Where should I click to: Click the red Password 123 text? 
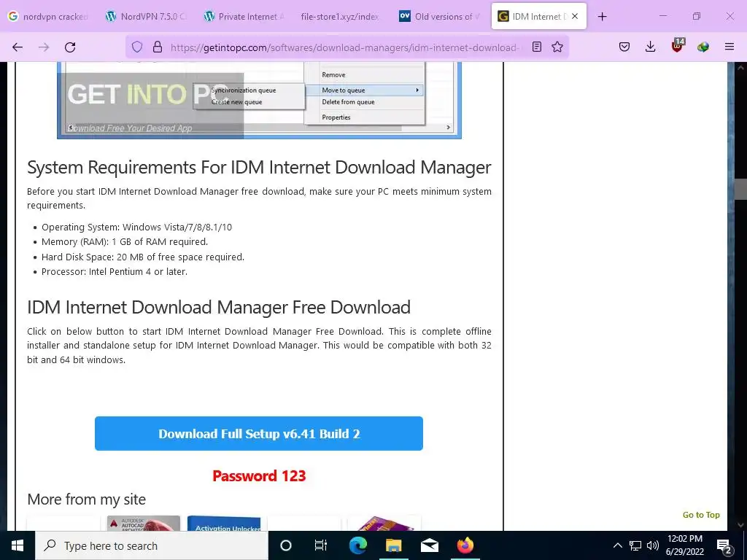[259, 475]
